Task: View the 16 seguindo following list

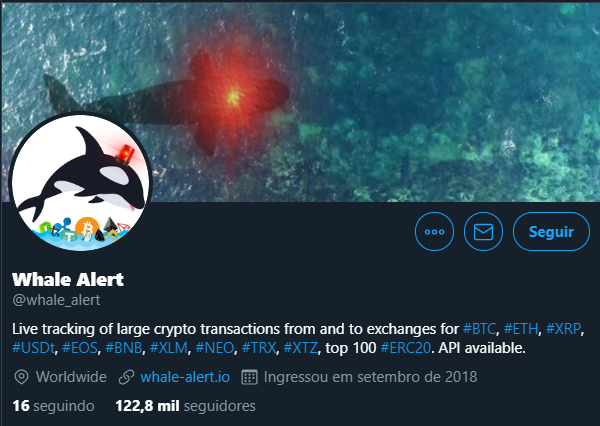Action: coord(53,406)
